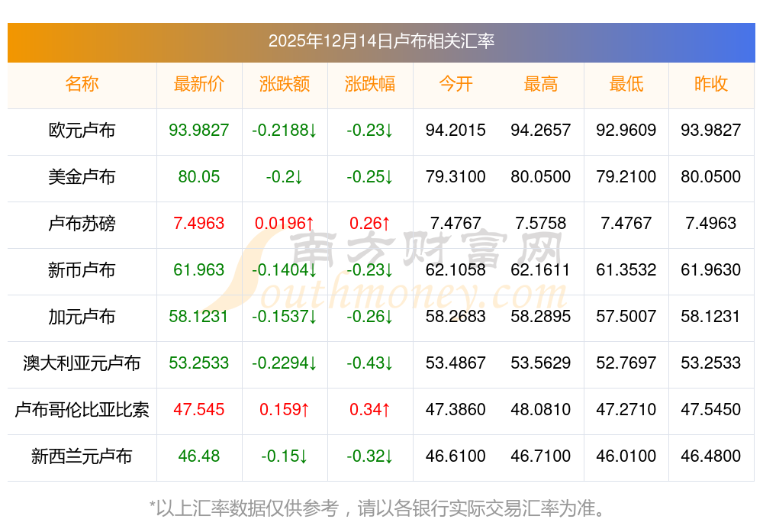This screenshot has height=532, width=763.
Task: Click the 卢布哥伦比亚比索 row name
Action: coord(82,410)
